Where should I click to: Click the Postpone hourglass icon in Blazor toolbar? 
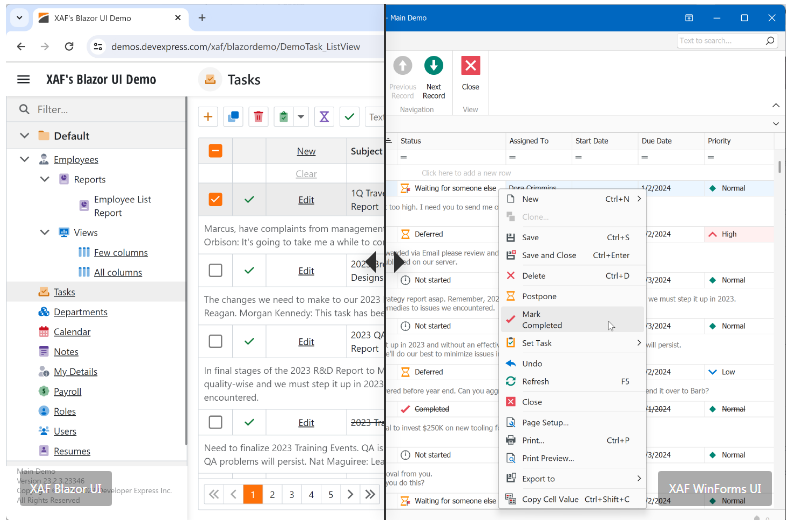pyautogui.click(x=324, y=117)
